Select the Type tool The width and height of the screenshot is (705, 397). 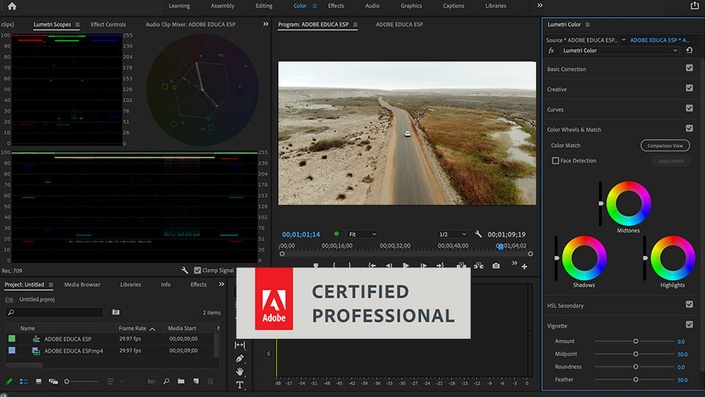coord(240,385)
